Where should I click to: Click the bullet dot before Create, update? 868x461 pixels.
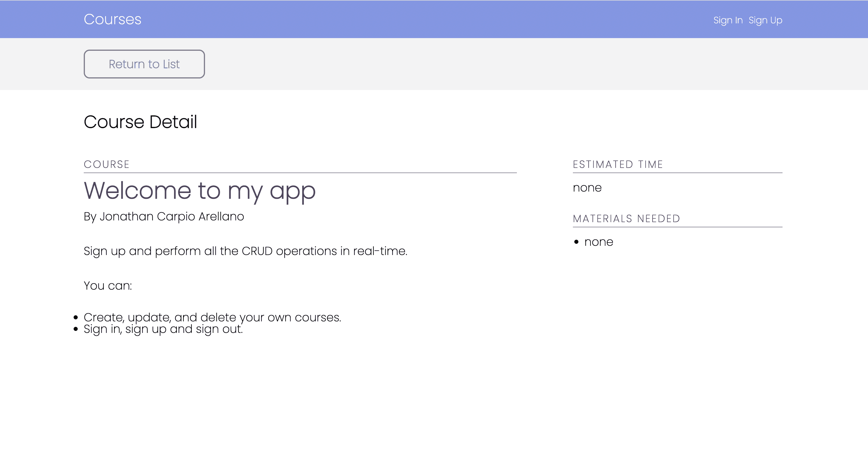click(x=75, y=317)
